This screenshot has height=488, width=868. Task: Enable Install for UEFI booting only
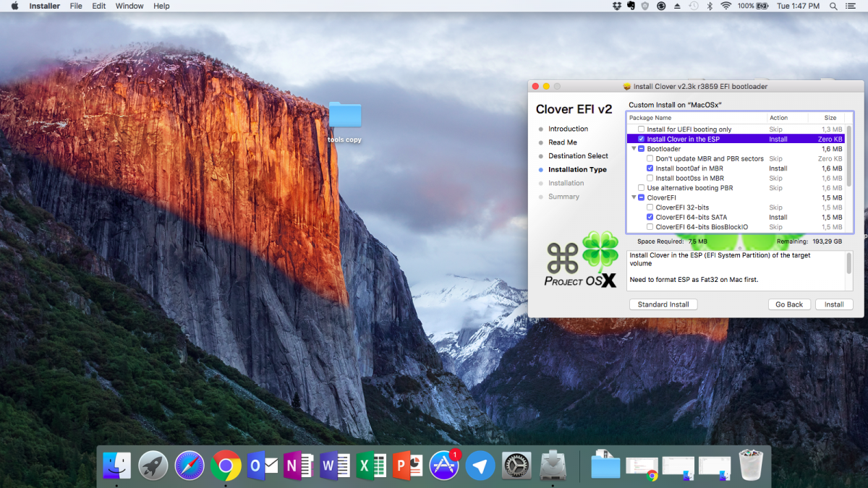pos(641,129)
